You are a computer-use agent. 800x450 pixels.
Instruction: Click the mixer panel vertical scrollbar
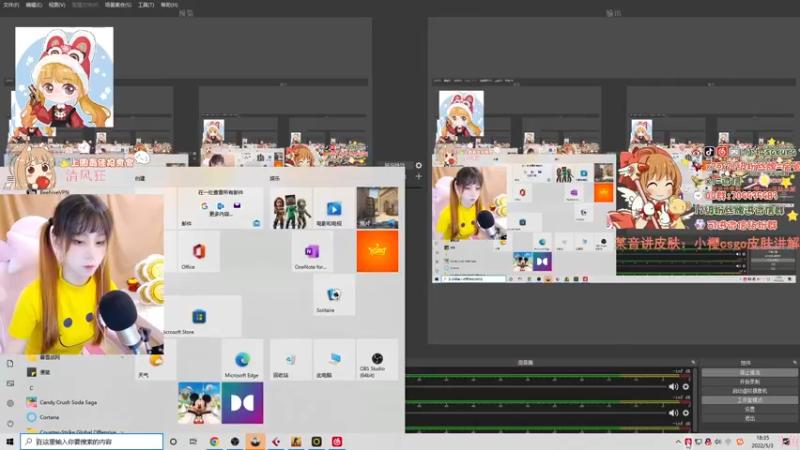[695, 399]
